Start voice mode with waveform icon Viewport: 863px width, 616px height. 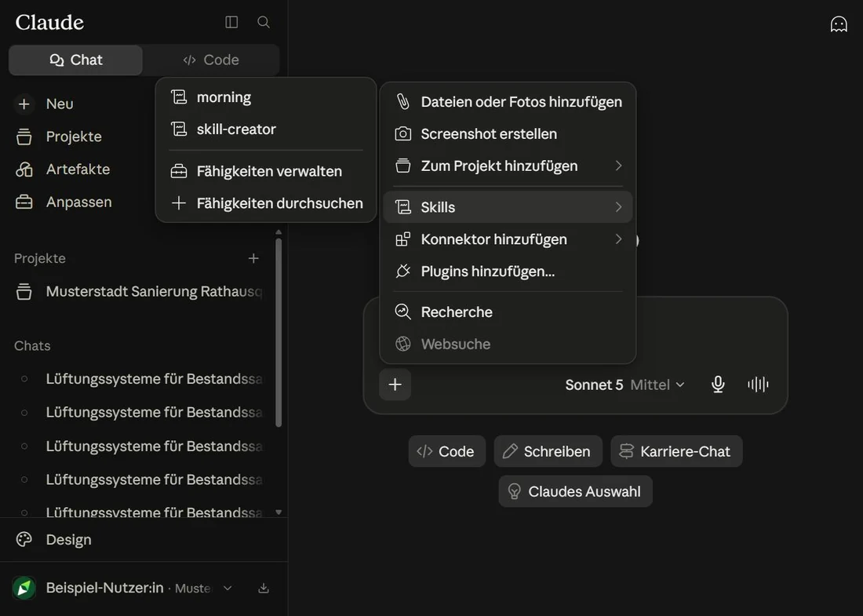(x=758, y=385)
